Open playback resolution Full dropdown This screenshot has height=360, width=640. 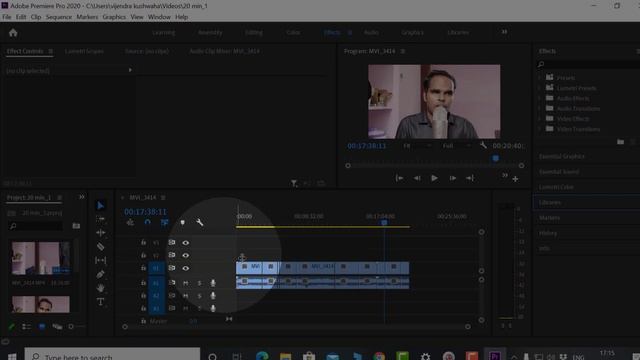click(x=457, y=146)
